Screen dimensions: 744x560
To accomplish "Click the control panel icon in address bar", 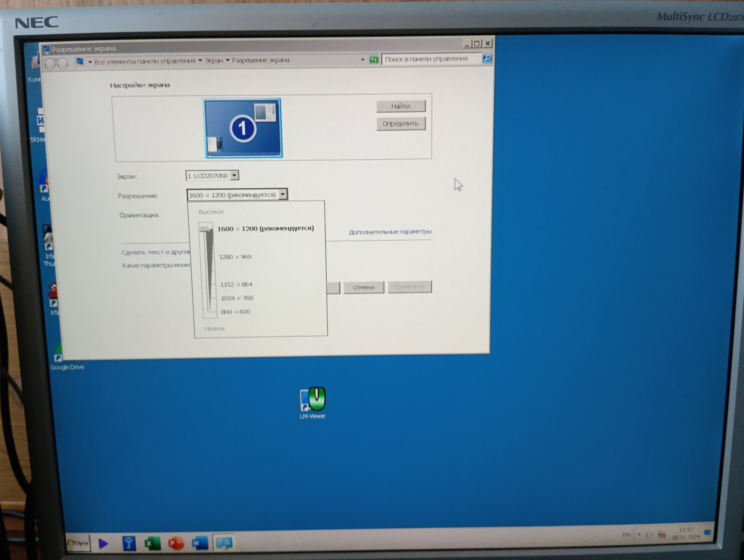I will tap(80, 62).
